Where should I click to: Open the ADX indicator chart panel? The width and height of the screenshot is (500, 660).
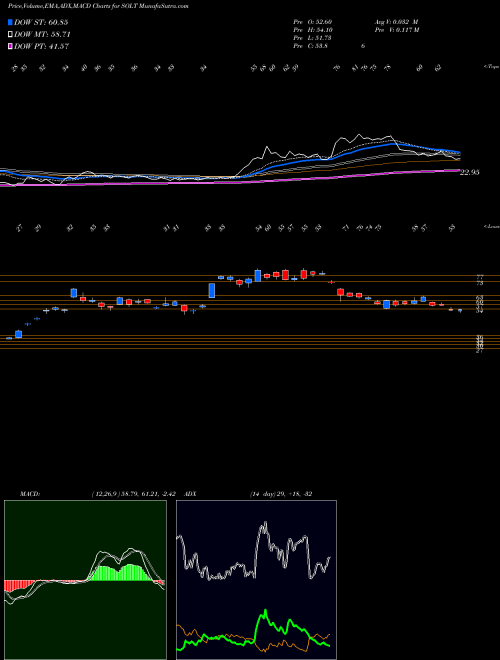(256, 580)
